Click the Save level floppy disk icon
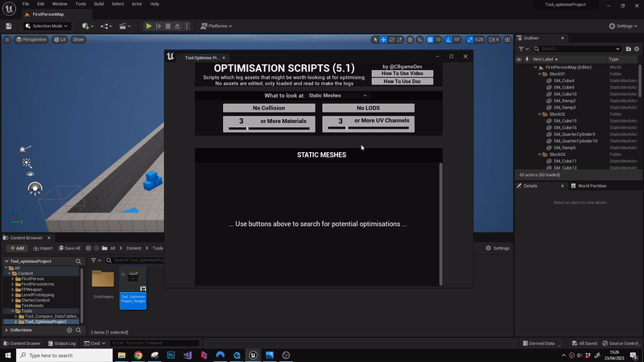Viewport: 644px width, 362px height. click(x=8, y=26)
